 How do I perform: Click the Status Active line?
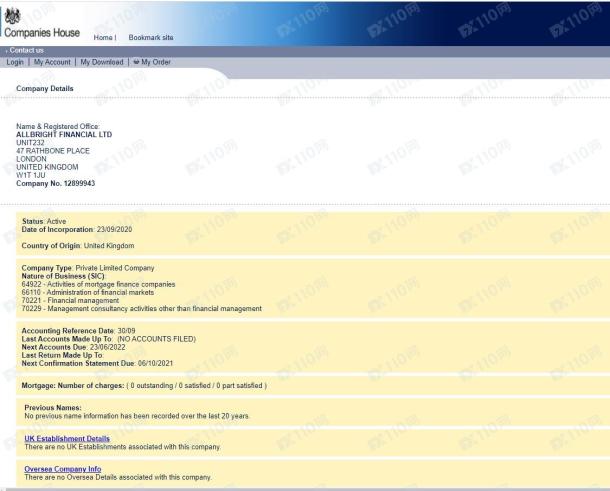coord(44,221)
